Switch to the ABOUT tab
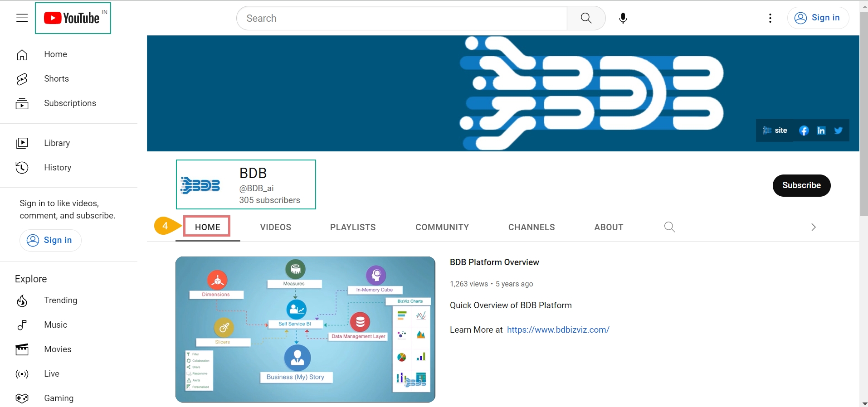Image resolution: width=868 pixels, height=407 pixels. coord(609,227)
